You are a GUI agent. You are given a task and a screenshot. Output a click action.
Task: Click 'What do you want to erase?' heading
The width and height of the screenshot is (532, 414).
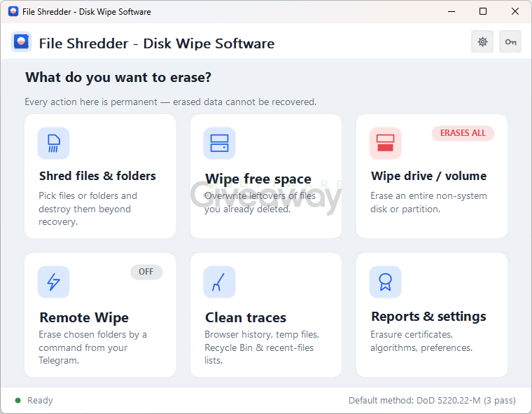[118, 78]
